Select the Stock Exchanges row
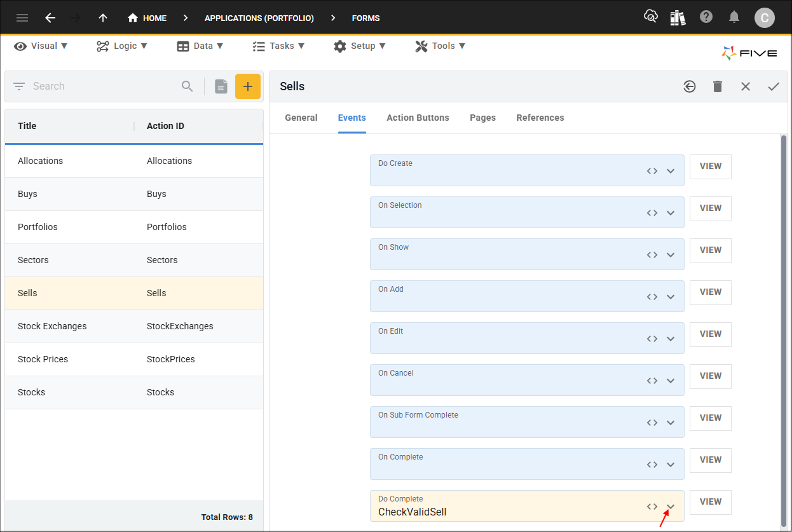 pyautogui.click(x=134, y=326)
